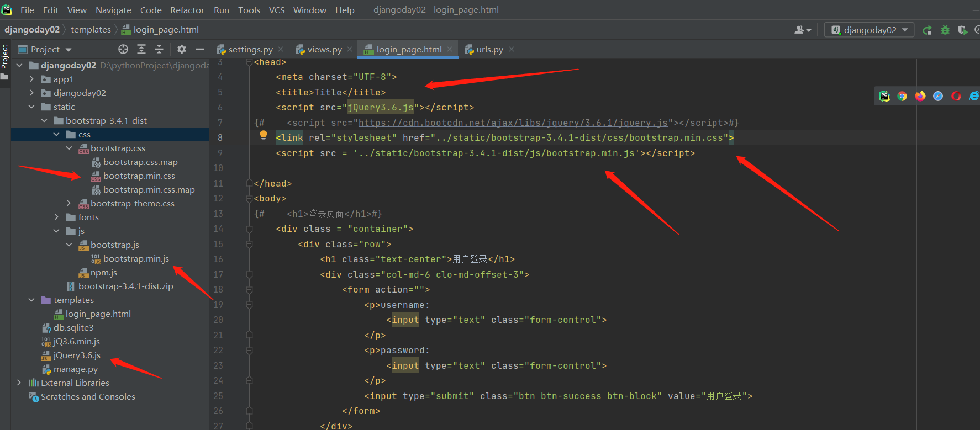Select bootstrap.css.map in project tree
The height and width of the screenshot is (430, 980).
[x=140, y=162]
